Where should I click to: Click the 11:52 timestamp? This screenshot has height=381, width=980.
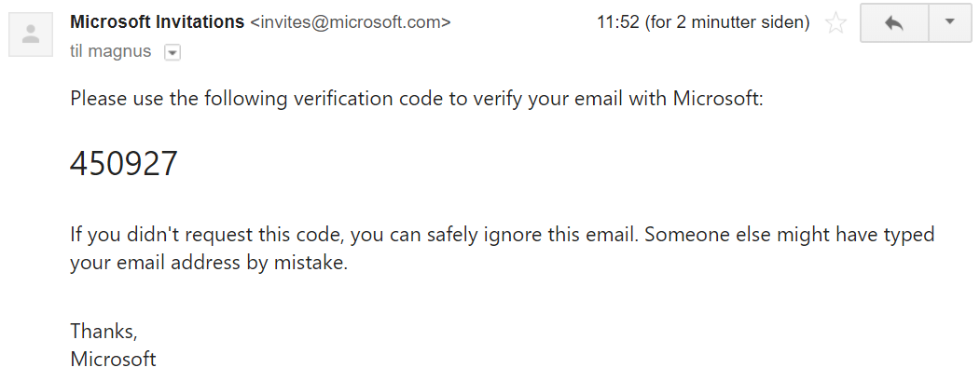coord(617,22)
